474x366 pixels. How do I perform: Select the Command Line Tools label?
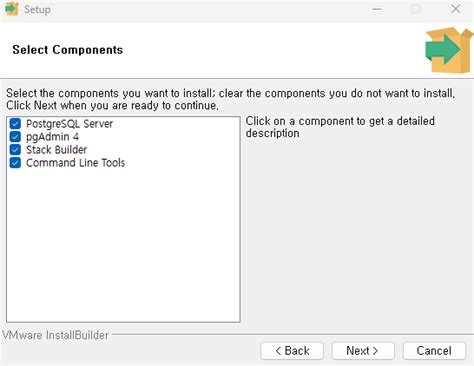(x=75, y=163)
